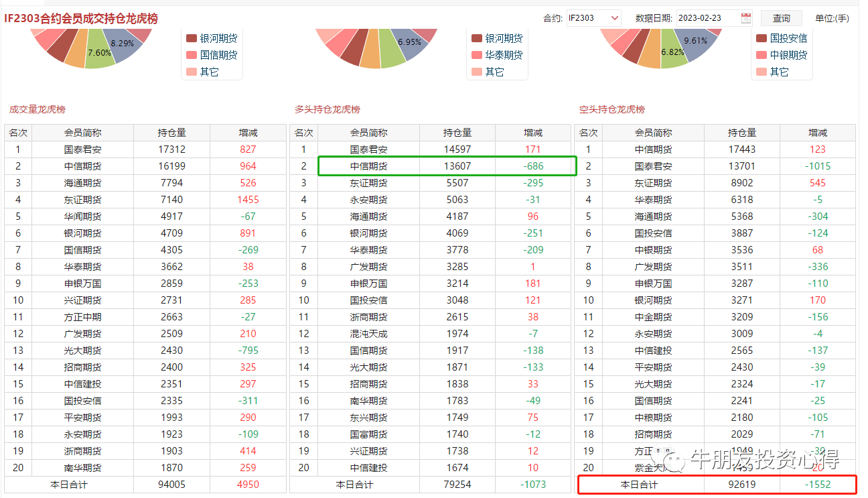Toggle the 国投安信 legend swatch
Image resolution: width=868 pixels, height=498 pixels.
coord(762,38)
